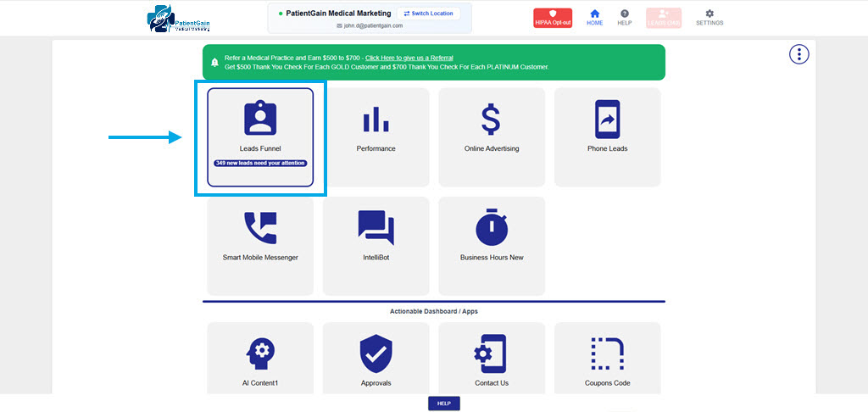This screenshot has width=868, height=412.
Task: Open the Phone Leads tile
Action: tap(607, 137)
